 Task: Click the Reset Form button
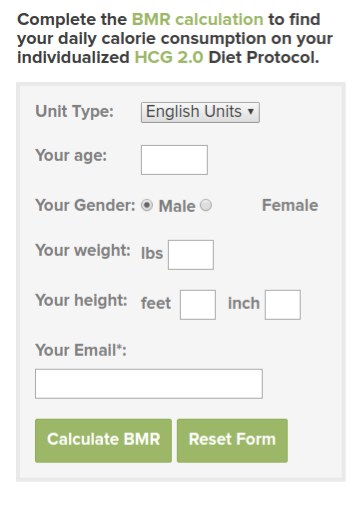(232, 440)
